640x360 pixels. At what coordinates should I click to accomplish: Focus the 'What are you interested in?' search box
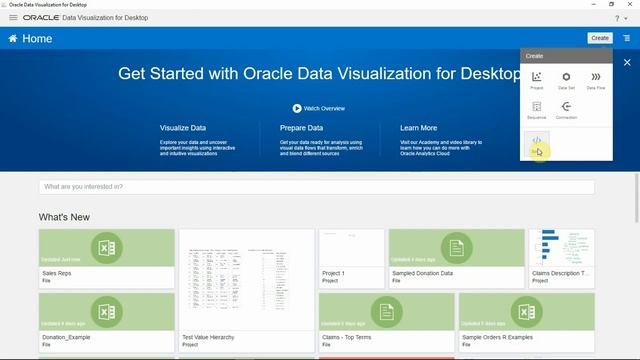[x=316, y=187]
